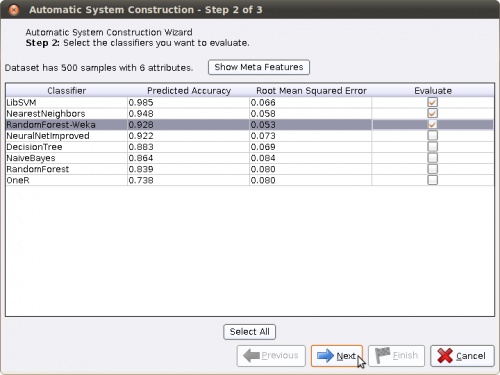Sort by Predicted Accuracy column header
The image size is (500, 375).
pyautogui.click(x=189, y=91)
